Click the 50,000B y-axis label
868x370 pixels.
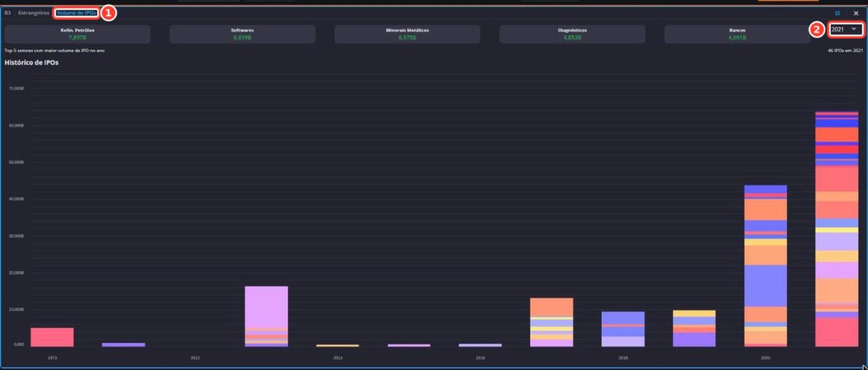[x=16, y=162]
